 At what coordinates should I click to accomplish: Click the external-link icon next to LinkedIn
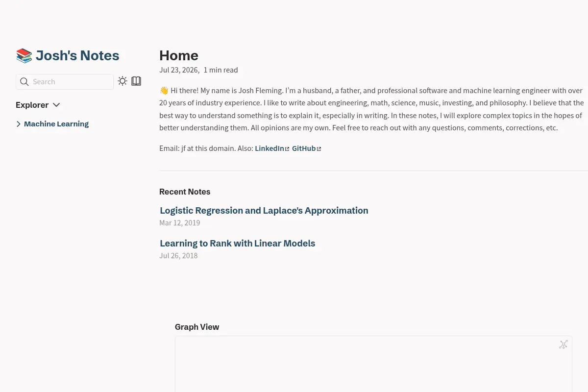(x=287, y=149)
